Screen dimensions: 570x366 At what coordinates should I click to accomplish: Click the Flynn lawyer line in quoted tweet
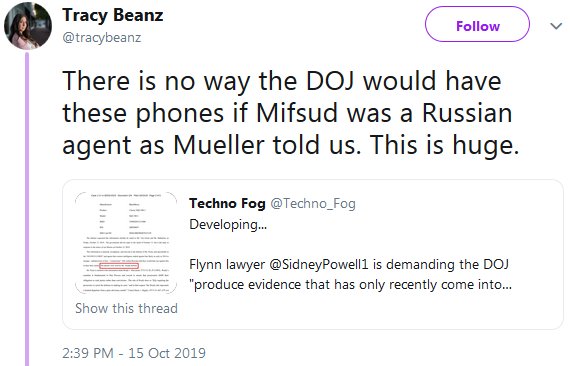tap(349, 264)
